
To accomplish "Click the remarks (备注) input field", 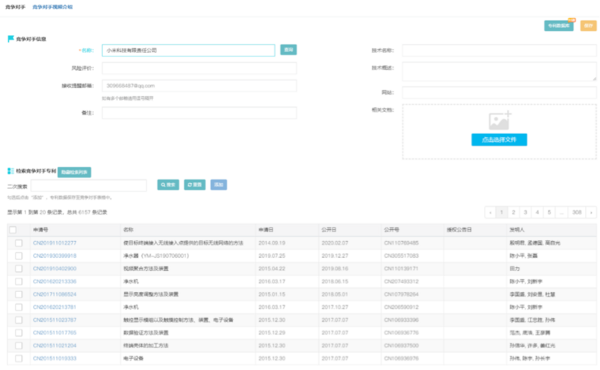I will 199,113.
